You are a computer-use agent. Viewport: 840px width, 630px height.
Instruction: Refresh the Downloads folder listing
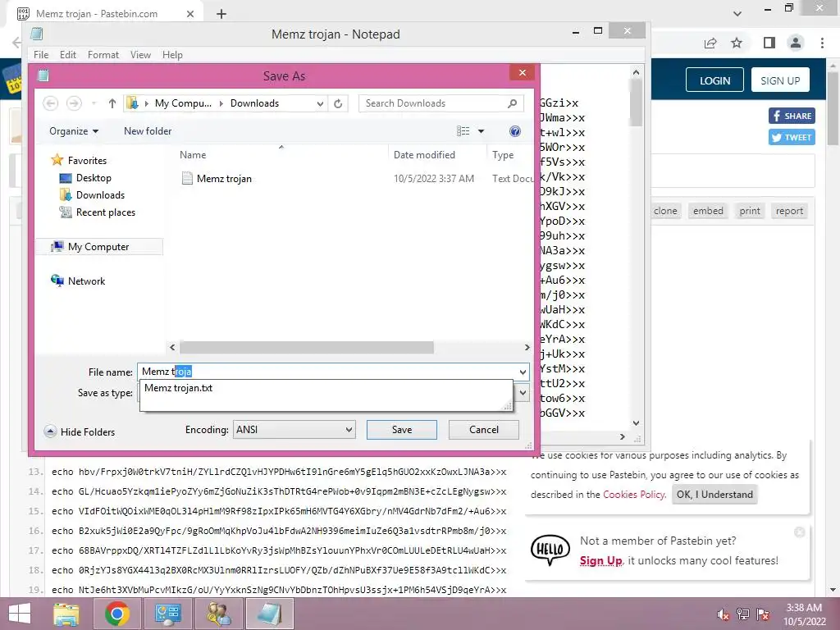pyautogui.click(x=338, y=103)
